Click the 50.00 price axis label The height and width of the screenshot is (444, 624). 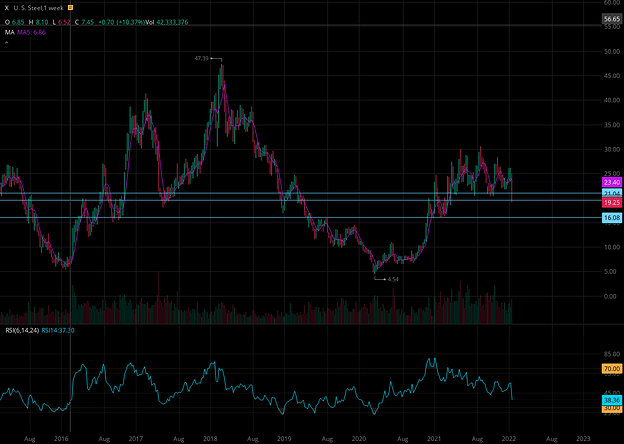coord(612,51)
